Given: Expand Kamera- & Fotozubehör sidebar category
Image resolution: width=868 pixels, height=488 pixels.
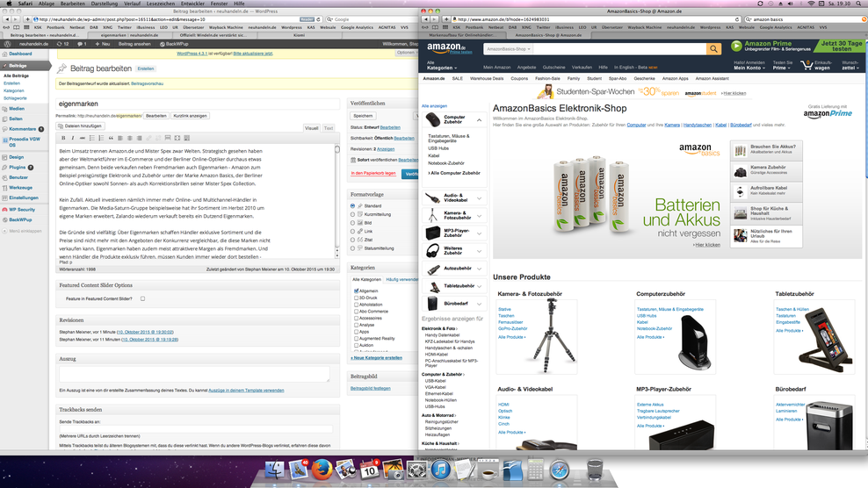Looking at the screenshot, I should pos(480,216).
